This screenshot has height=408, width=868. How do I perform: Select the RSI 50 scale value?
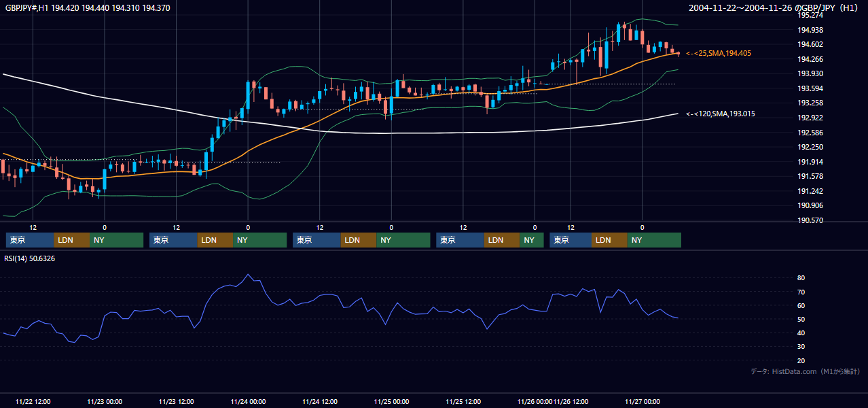[x=801, y=319]
